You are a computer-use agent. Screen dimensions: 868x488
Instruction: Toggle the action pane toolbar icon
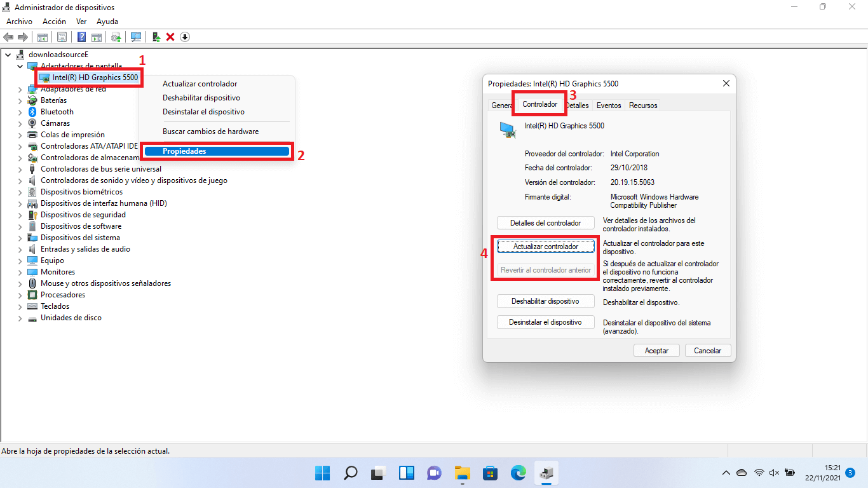coord(97,37)
